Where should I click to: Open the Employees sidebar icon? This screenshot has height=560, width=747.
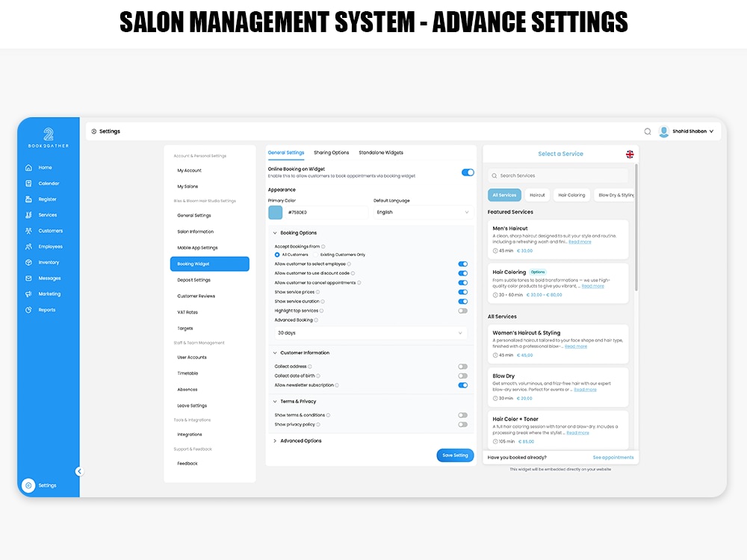(28, 246)
